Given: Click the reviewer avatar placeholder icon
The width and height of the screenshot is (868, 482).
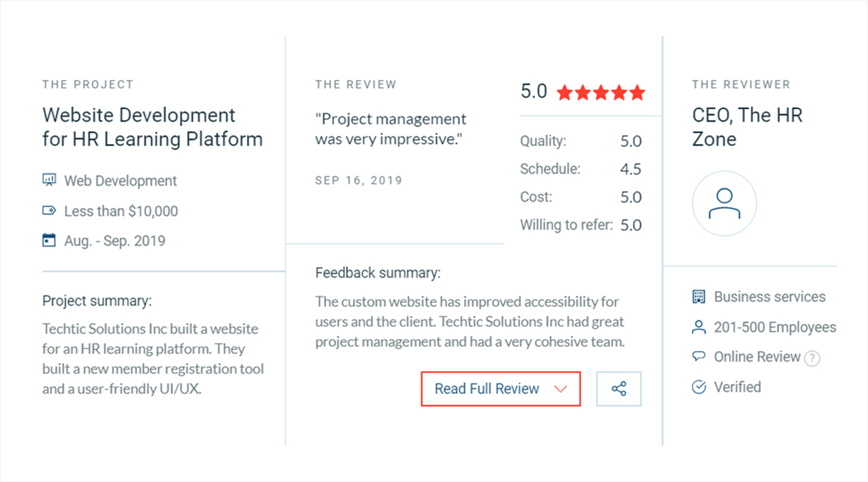Looking at the screenshot, I should [724, 204].
